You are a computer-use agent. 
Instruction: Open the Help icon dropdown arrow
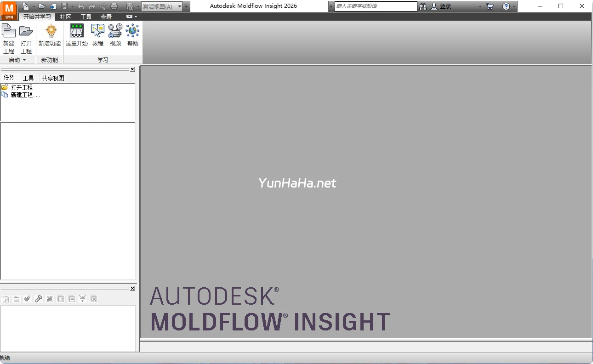tap(514, 6)
